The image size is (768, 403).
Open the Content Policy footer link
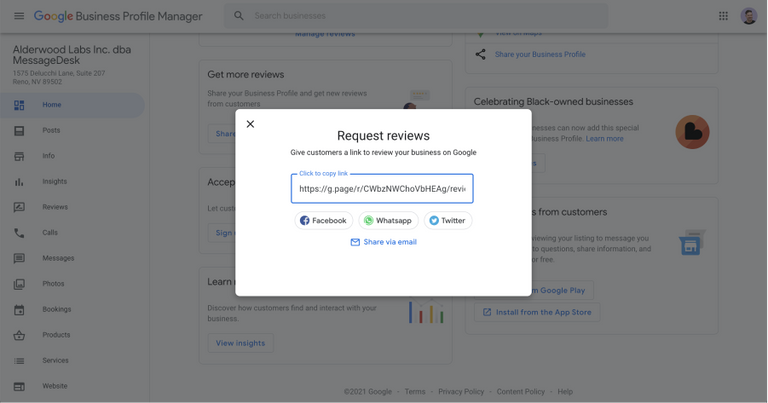click(521, 392)
